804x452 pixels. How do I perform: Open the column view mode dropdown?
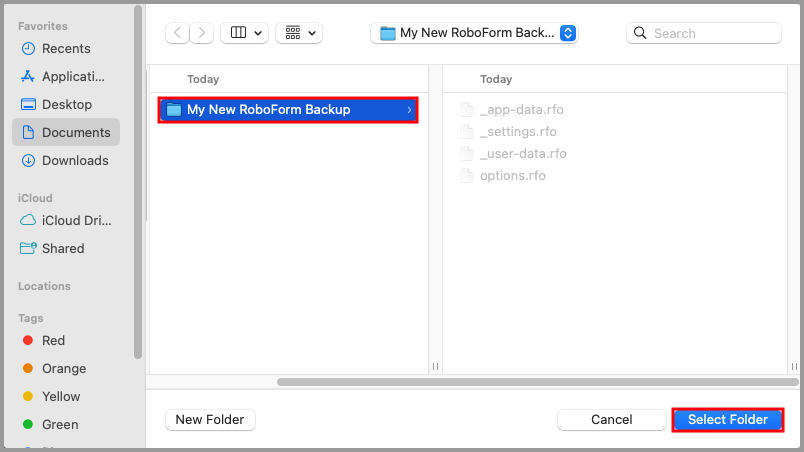click(x=244, y=33)
